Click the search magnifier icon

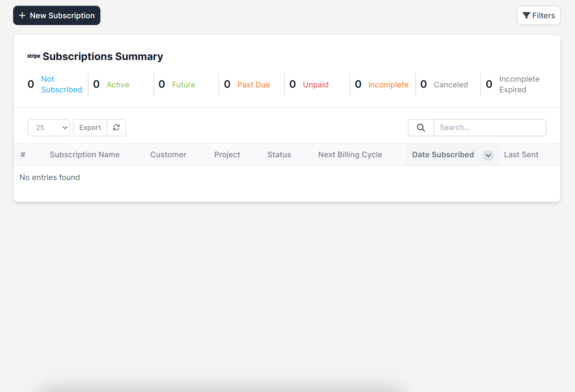point(421,128)
